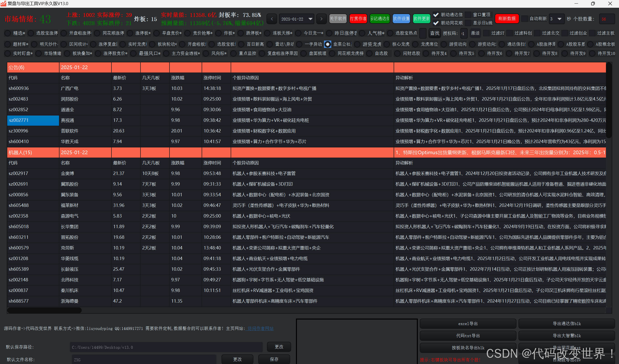Enable the 自动刷新 checkbox
The height and width of the screenshot is (364, 619).
524,19
